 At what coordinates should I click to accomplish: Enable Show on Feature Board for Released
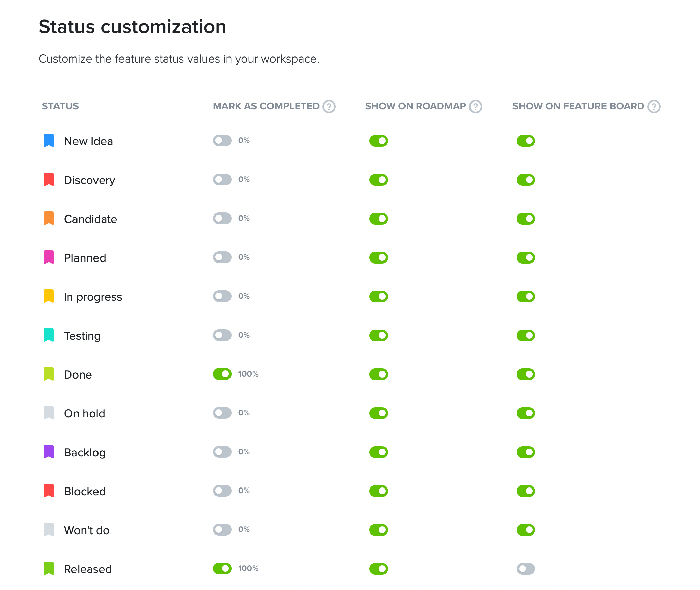click(526, 569)
